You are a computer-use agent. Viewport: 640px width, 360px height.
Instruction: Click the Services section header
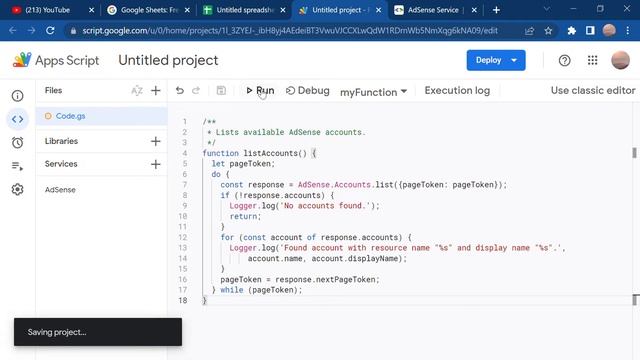coord(61,164)
